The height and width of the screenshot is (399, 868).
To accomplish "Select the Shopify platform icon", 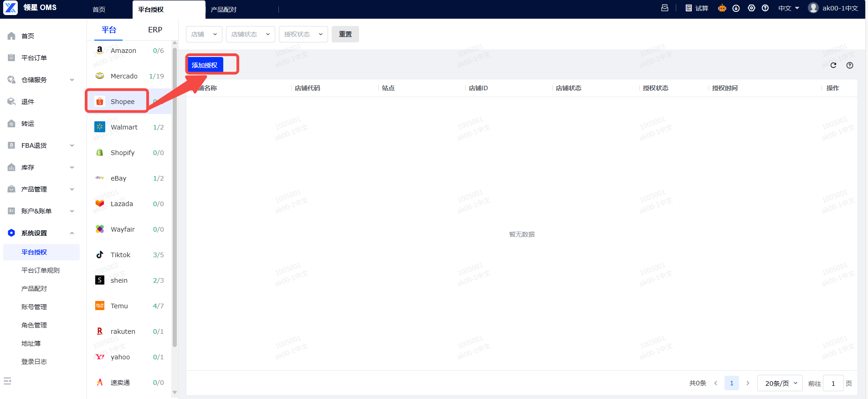I will (x=100, y=152).
